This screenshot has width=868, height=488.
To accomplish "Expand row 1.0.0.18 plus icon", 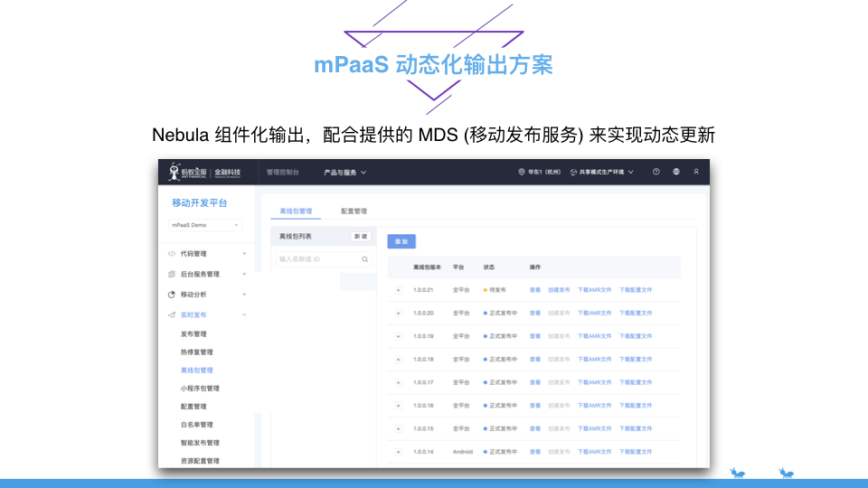I will [x=398, y=360].
